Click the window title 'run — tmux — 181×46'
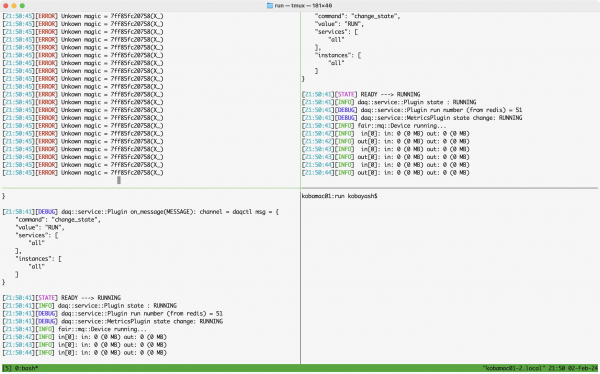Viewport: 600px width, 374px height. [303, 6]
